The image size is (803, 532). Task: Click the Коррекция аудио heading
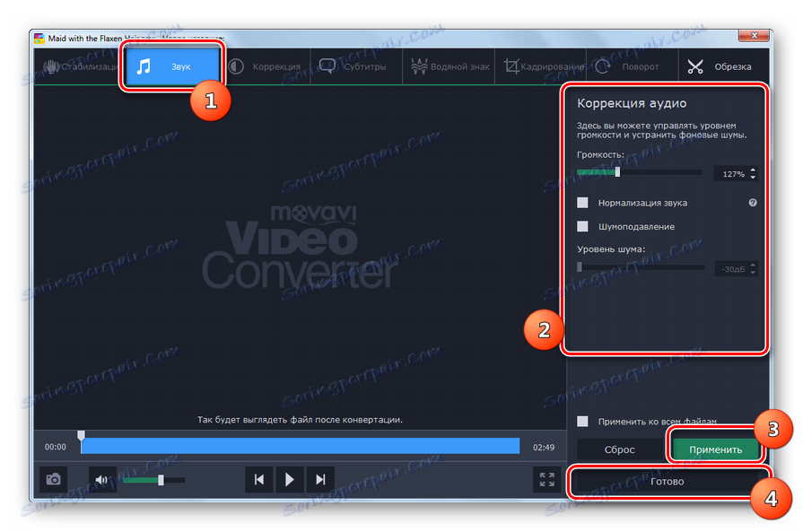(632, 103)
